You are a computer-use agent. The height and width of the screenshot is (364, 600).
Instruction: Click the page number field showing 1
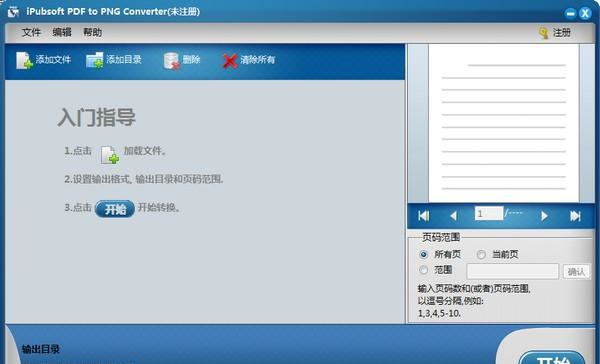pyautogui.click(x=489, y=213)
